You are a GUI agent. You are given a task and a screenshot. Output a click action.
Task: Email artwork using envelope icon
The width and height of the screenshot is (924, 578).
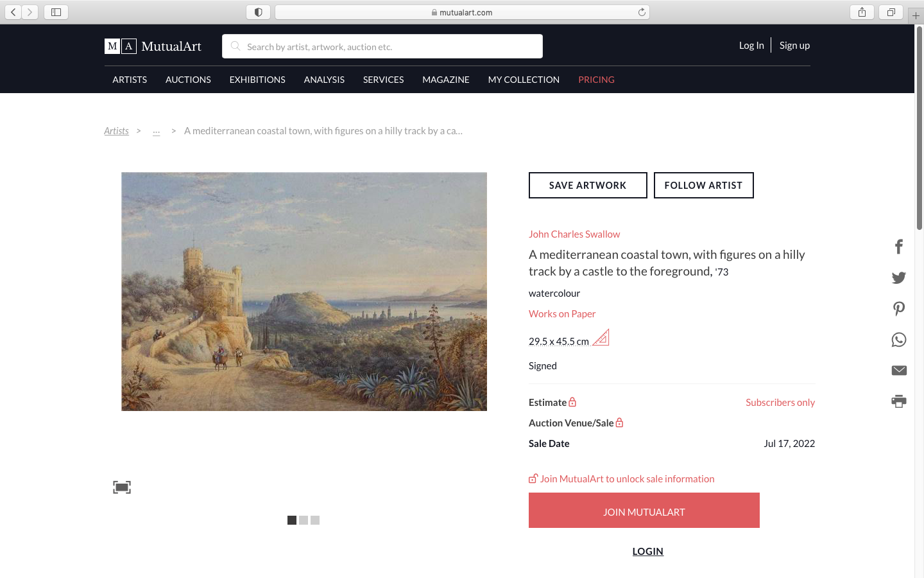coord(899,371)
